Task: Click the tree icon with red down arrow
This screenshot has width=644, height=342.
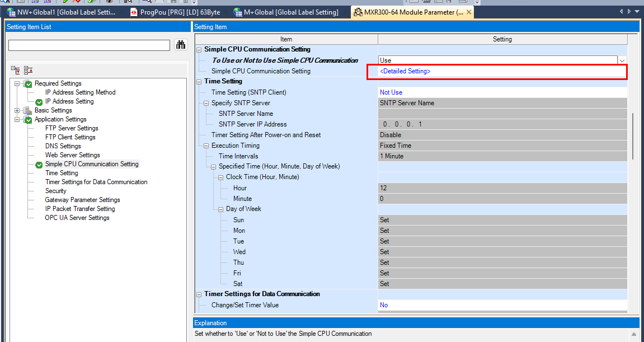Action: click(x=16, y=70)
